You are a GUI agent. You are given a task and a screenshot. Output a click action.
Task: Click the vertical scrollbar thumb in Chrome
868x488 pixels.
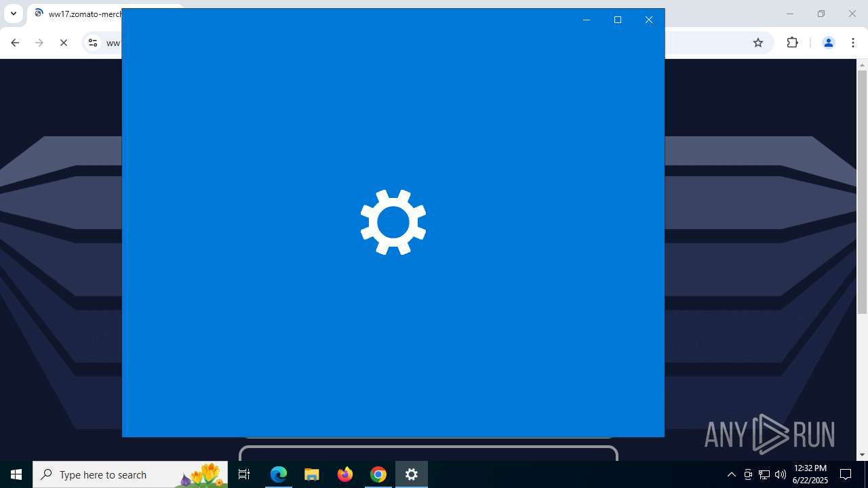[862, 192]
